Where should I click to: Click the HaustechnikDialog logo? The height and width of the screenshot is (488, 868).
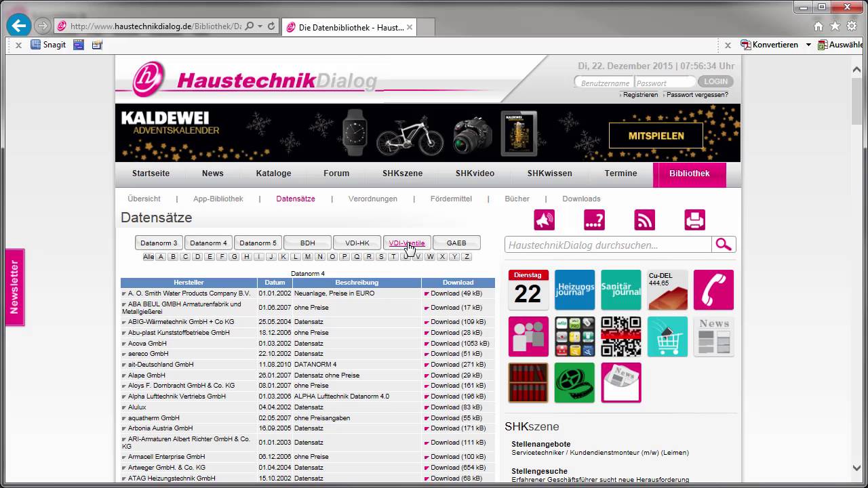click(254, 79)
